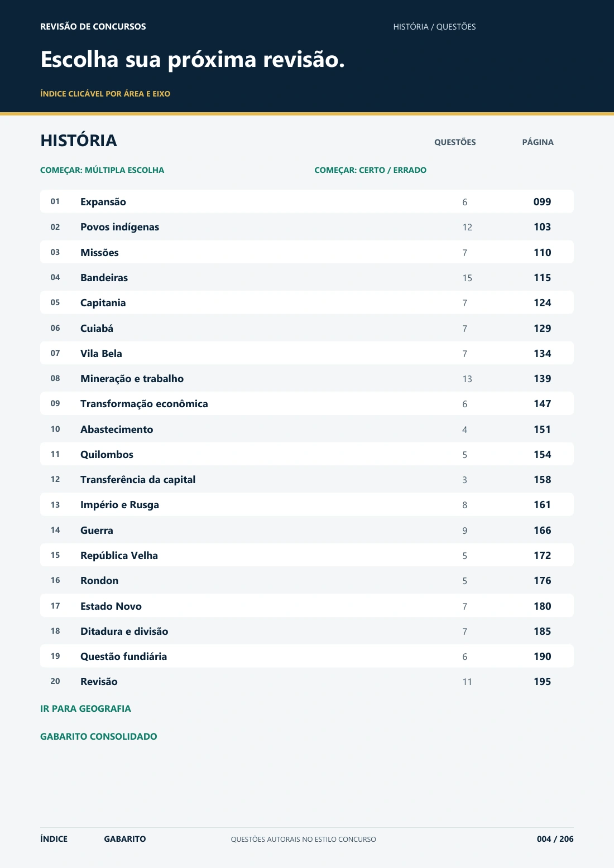Open the Quilombos topic
Image resolution: width=614 pixels, height=868 pixels.
tap(307, 454)
